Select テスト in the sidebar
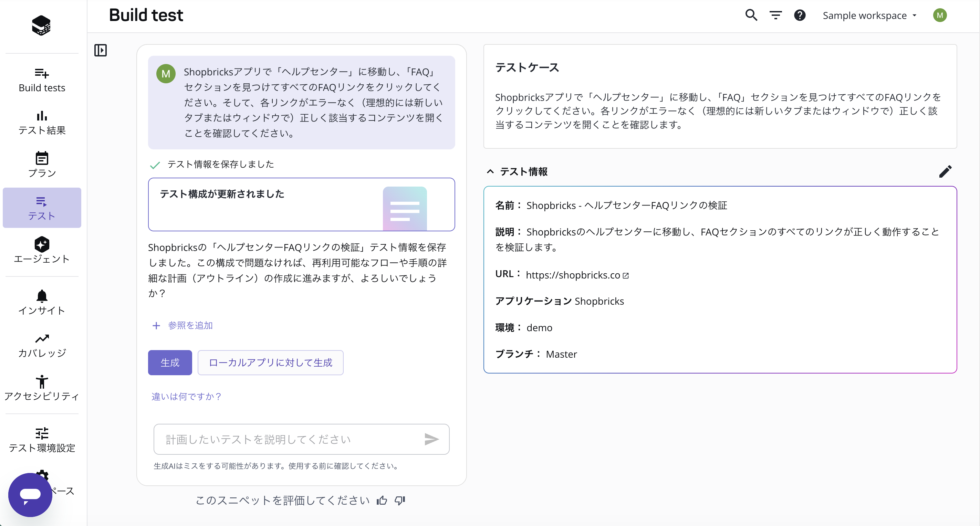This screenshot has width=980, height=526. [42, 208]
